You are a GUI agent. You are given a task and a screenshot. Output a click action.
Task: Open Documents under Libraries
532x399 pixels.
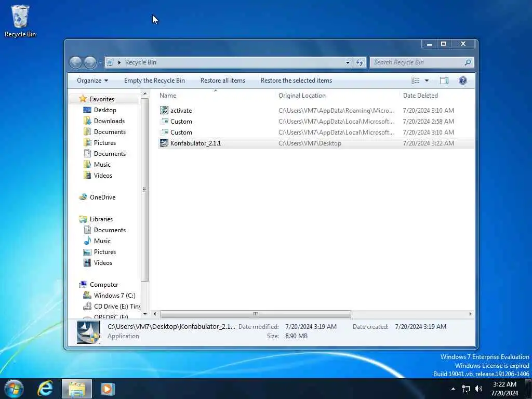tap(110, 230)
